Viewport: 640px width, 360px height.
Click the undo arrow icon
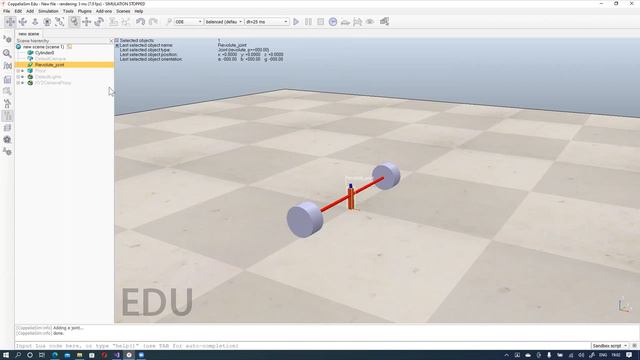point(140,22)
